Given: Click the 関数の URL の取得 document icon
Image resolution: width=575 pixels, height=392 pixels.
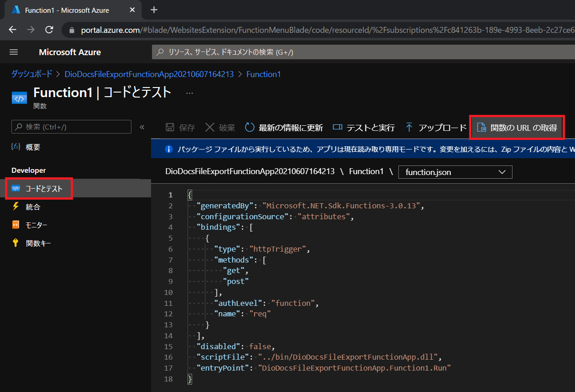Looking at the screenshot, I should 481,128.
